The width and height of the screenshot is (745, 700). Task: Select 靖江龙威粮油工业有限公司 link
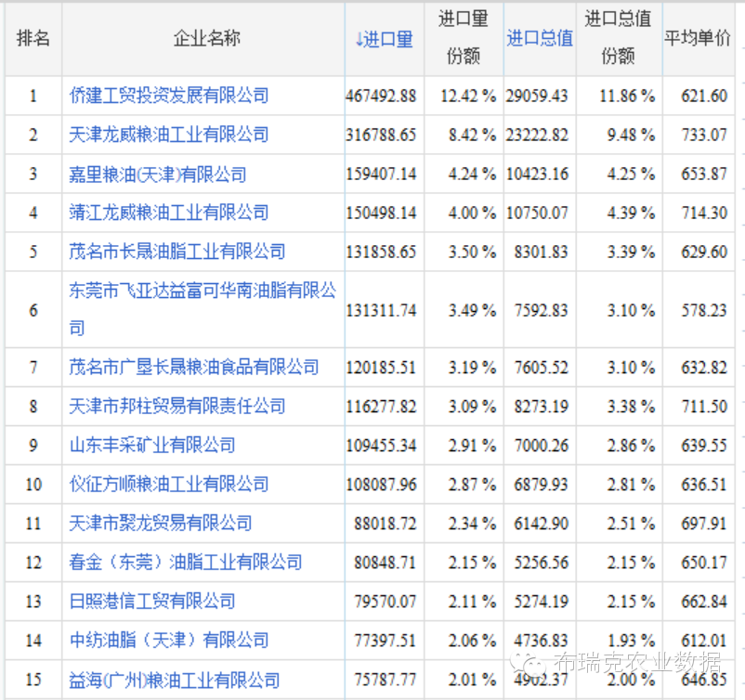tap(169, 213)
